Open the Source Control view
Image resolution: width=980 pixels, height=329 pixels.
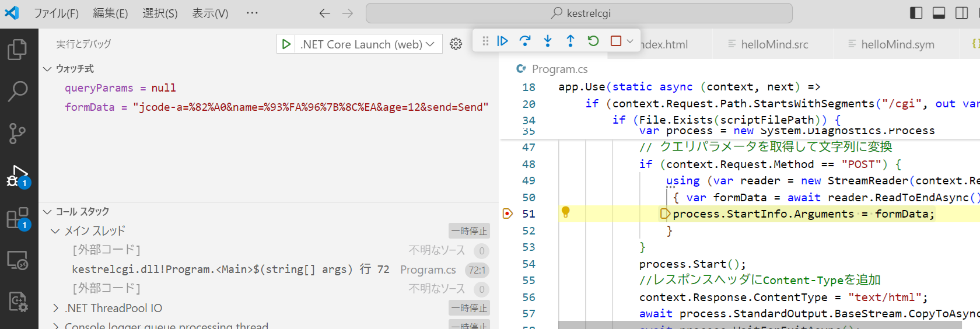point(17,134)
